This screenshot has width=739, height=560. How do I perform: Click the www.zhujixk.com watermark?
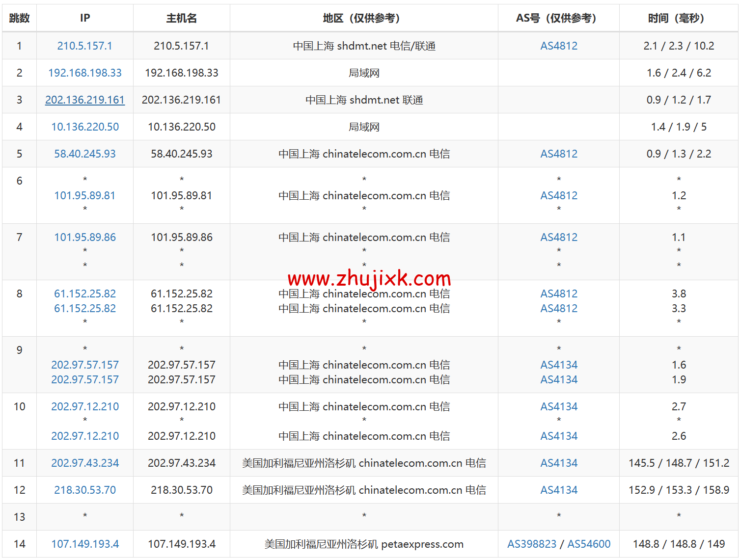point(368,278)
